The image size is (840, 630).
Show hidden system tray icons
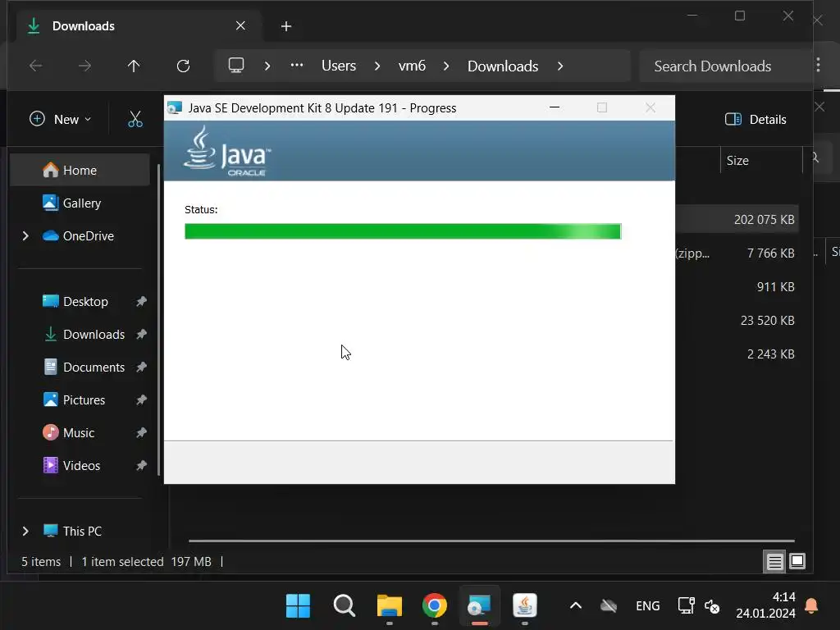click(576, 606)
